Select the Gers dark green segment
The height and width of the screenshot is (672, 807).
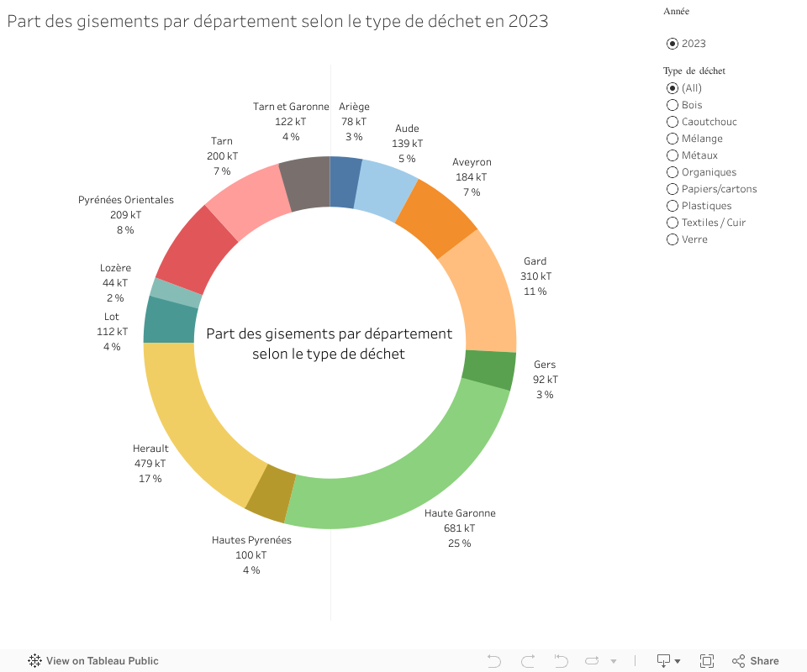pyautogui.click(x=489, y=370)
